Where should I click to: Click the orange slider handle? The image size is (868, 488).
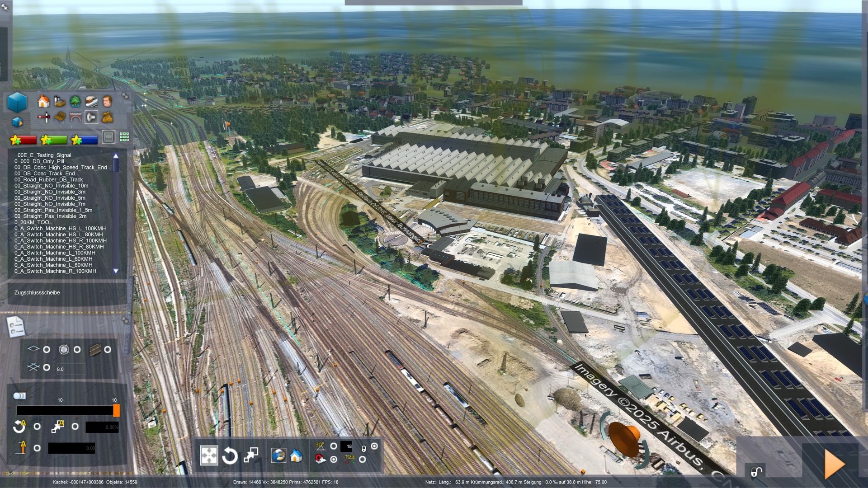tap(116, 410)
